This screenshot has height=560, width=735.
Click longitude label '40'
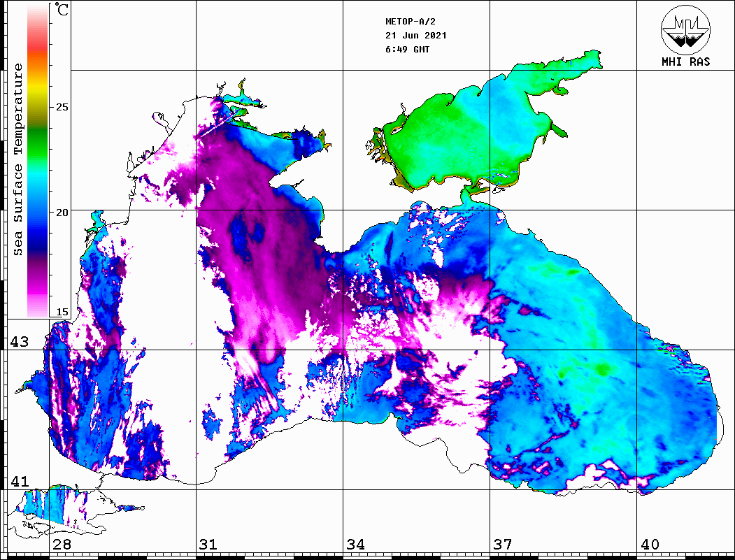pyautogui.click(x=650, y=545)
